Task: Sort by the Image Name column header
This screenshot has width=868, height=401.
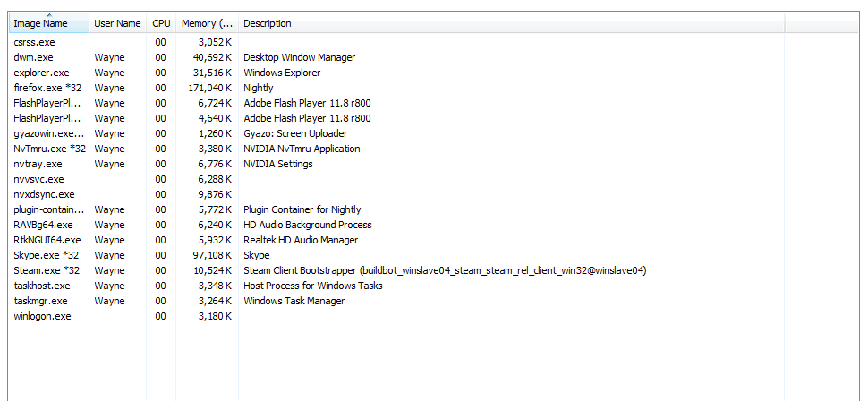Action: pos(49,23)
